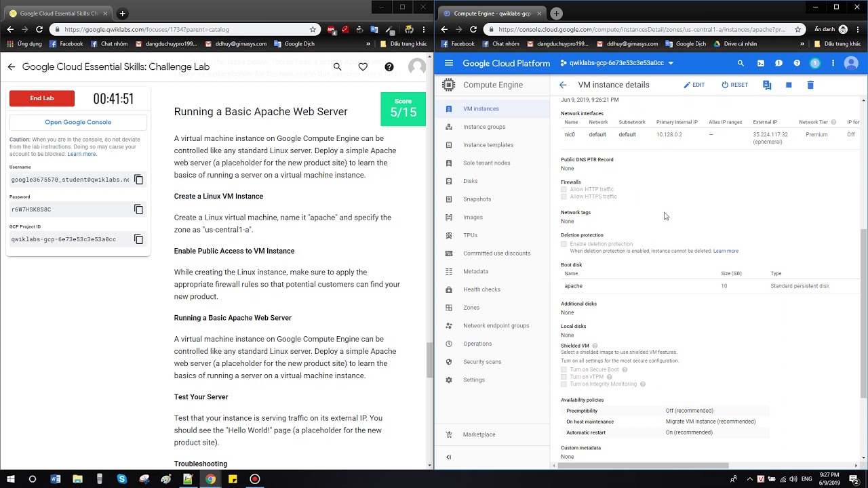Switch to the Compute Engine browser tab
868x488 pixels.
pyautogui.click(x=492, y=14)
